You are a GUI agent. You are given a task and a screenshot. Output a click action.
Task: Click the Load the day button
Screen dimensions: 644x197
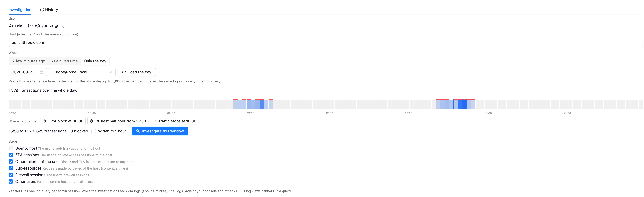click(x=137, y=72)
